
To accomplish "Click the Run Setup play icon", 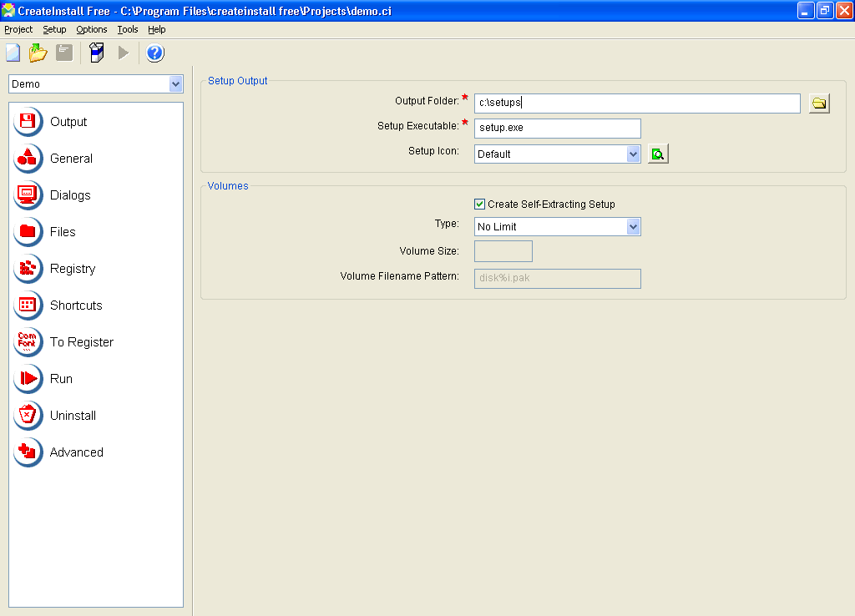I will pyautogui.click(x=124, y=53).
